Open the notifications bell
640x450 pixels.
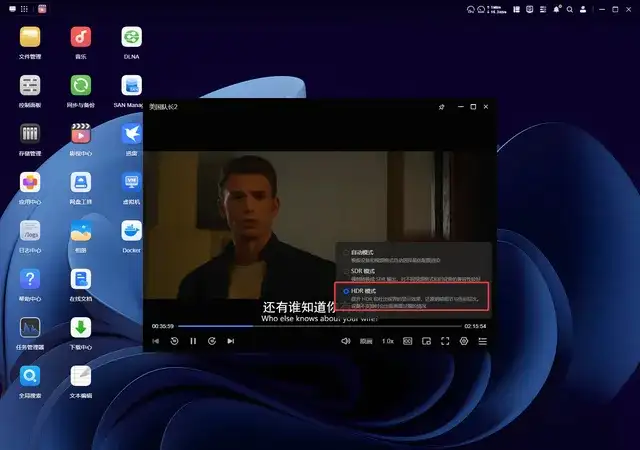point(556,9)
